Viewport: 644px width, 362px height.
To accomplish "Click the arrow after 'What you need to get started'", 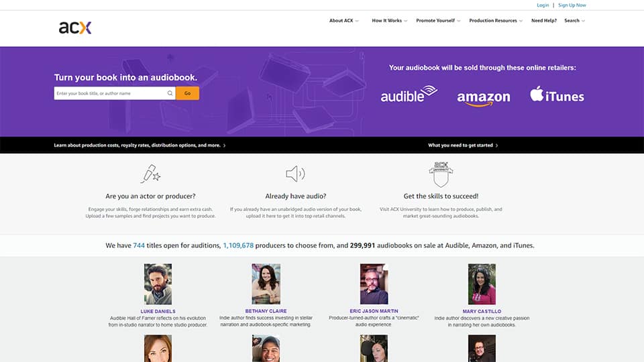I will coord(496,145).
